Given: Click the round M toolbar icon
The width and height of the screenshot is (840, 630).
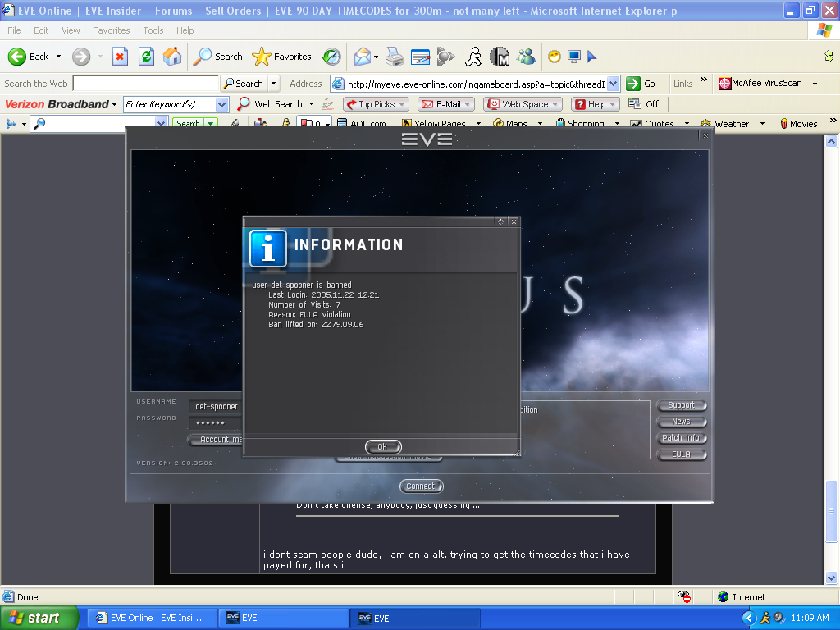Looking at the screenshot, I should coord(500,57).
